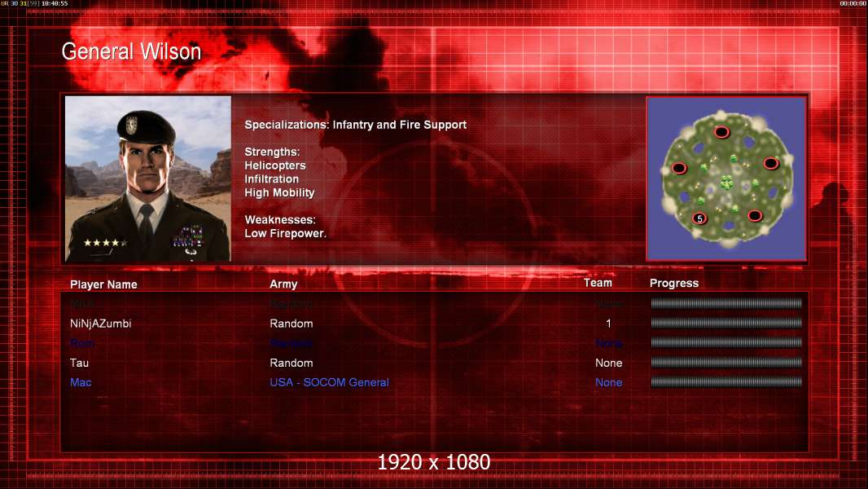Viewport: 868px width, 489px height.
Task: Click team number 1 in NiNjAZumbi's row
Action: click(x=608, y=324)
